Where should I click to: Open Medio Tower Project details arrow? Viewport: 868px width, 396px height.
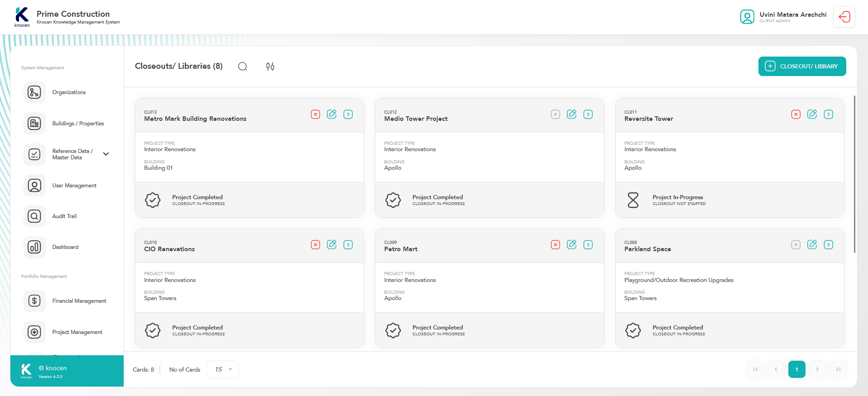(588, 114)
